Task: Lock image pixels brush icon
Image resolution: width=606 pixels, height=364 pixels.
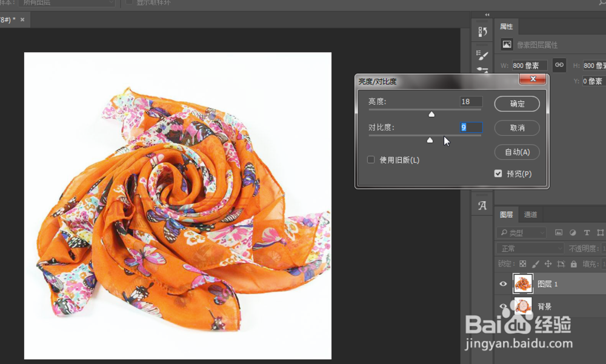Action: tap(535, 264)
